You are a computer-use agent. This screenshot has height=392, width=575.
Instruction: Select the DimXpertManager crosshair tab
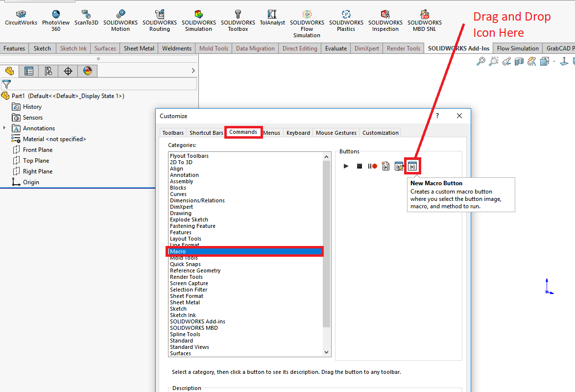coord(68,71)
